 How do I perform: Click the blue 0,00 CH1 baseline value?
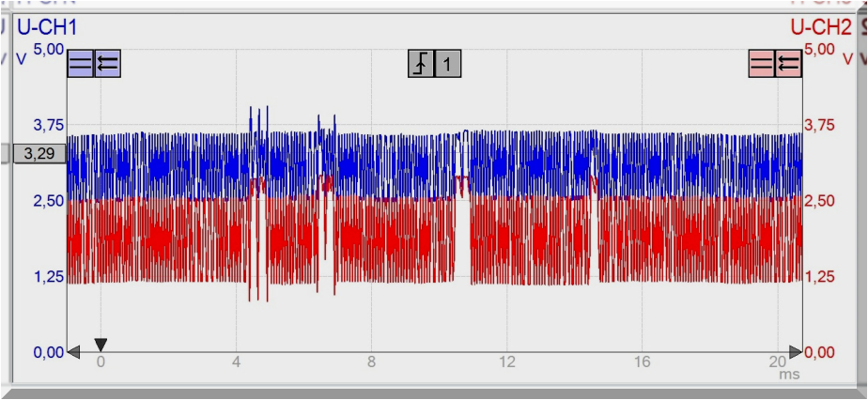(x=49, y=352)
